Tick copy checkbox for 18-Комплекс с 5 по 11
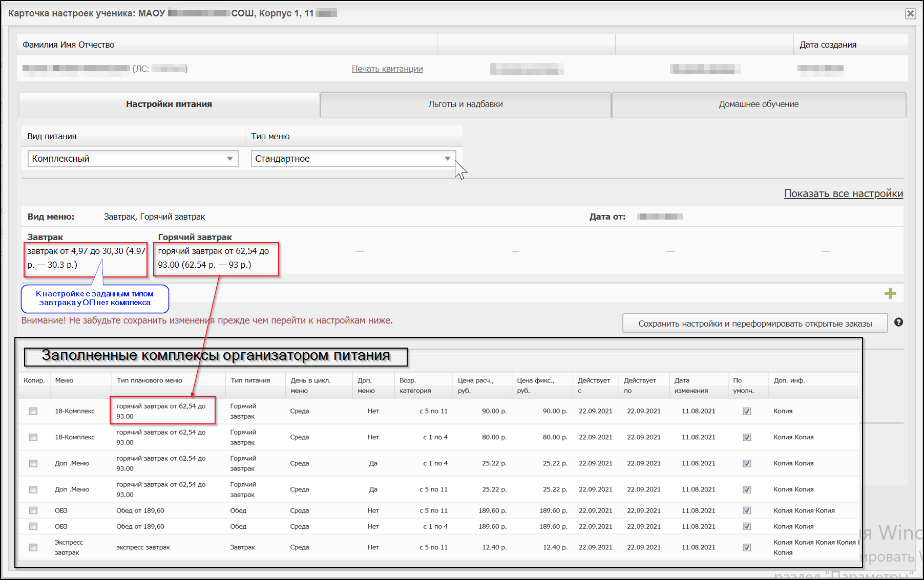This screenshot has height=580, width=924. point(33,411)
